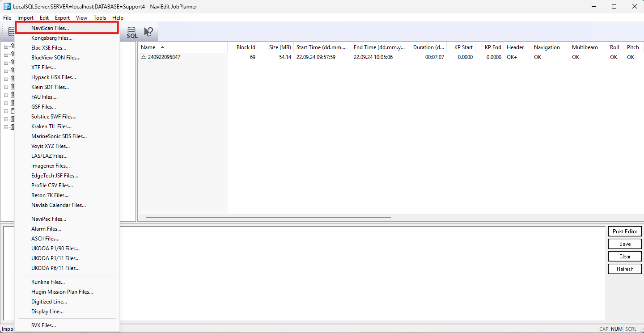Open the Import menu in menu bar
644x333 pixels.
point(25,18)
